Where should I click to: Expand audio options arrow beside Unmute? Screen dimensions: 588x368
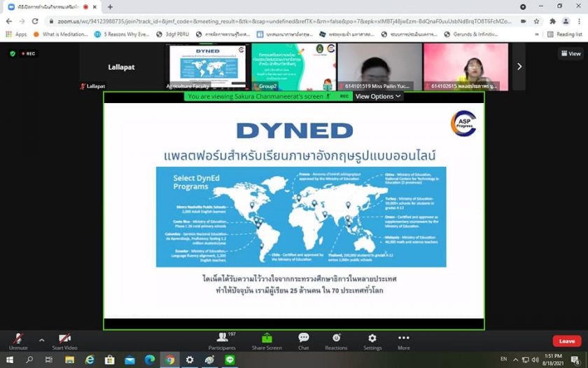41,339
